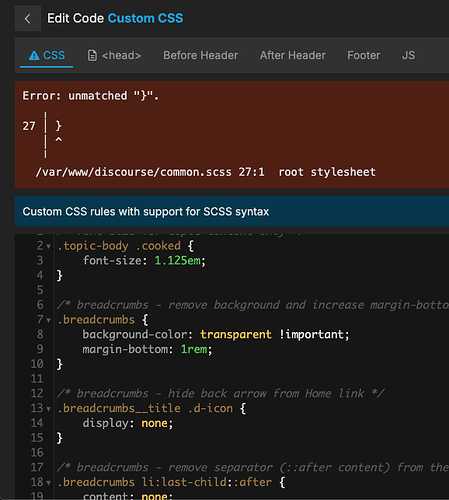Viewport: 449px width, 500px height.
Task: Fold the .breadcrumbs__title .d-icon block
Action: click(x=49, y=409)
